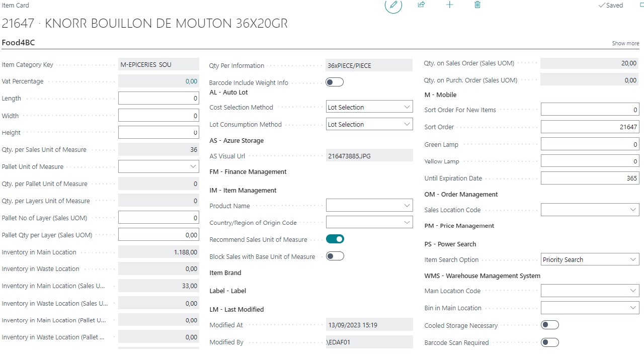
Task: Click Sort Order field showing 21647
Action: click(590, 127)
